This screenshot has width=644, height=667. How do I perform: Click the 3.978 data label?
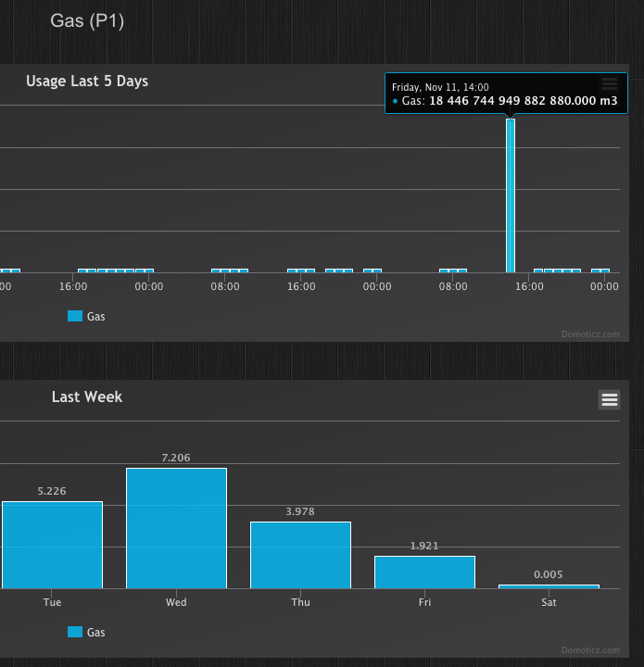[300, 511]
